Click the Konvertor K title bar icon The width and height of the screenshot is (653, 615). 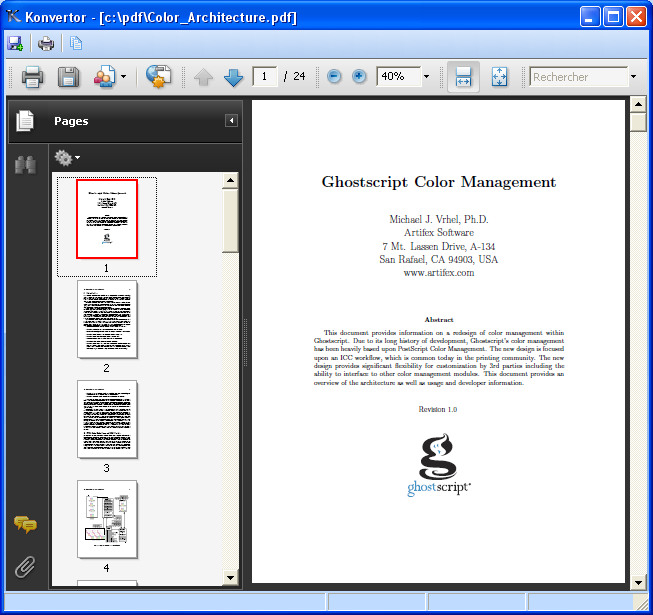click(x=14, y=17)
